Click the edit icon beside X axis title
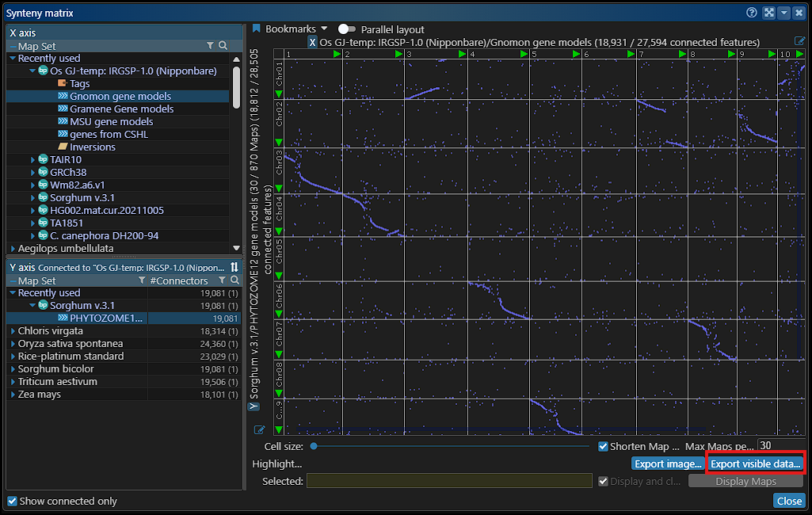The image size is (812, 515). coord(800,41)
